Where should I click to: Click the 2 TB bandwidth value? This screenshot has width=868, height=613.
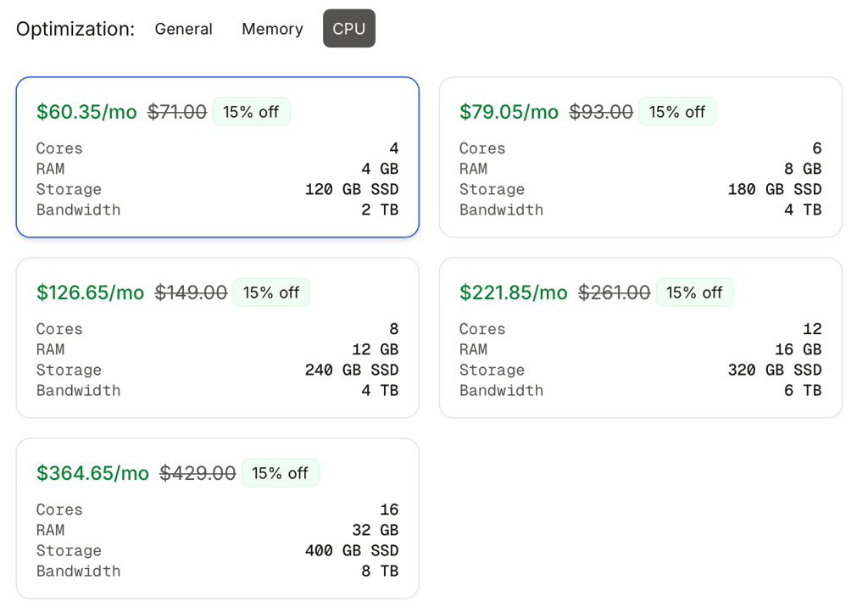tap(380, 210)
